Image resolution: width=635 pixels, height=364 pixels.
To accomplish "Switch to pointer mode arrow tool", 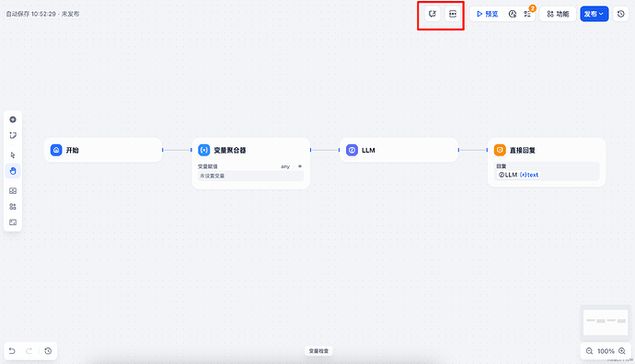I will click(x=13, y=155).
